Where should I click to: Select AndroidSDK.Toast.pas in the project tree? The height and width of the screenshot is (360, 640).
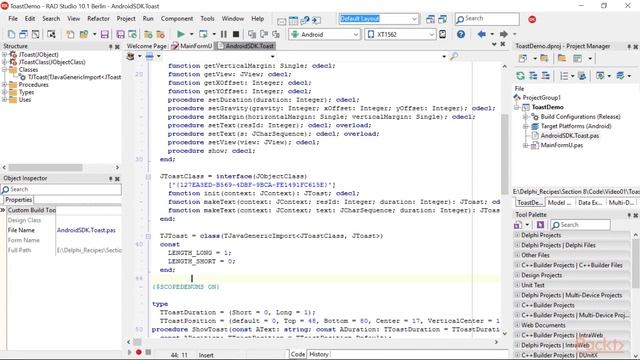point(570,136)
